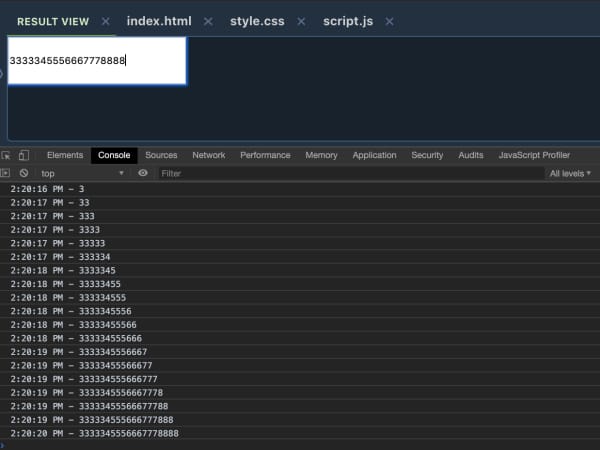
Task: Close the style.css tab
Action: click(301, 21)
